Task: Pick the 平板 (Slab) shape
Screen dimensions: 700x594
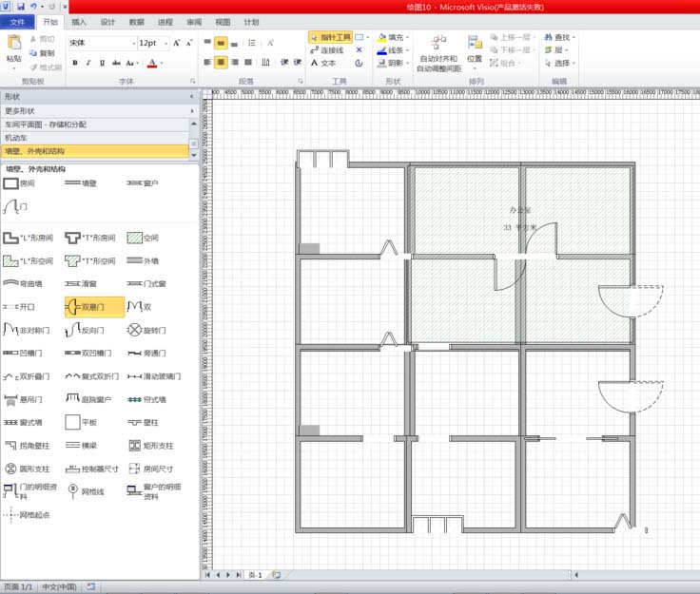Action: [x=81, y=422]
